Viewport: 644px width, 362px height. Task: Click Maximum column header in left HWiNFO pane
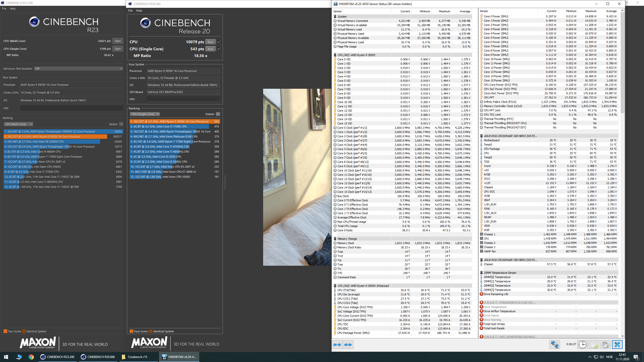[x=442, y=11]
